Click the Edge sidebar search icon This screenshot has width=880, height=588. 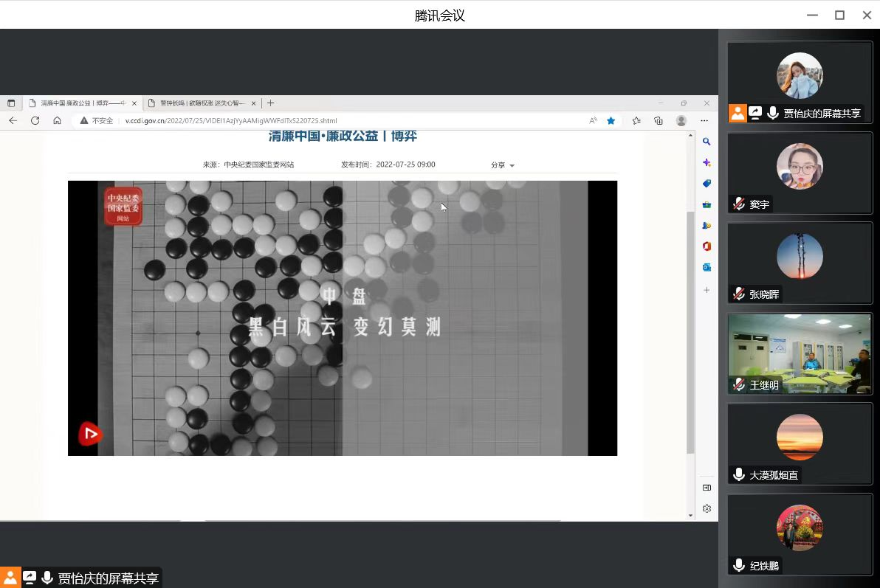(707, 142)
